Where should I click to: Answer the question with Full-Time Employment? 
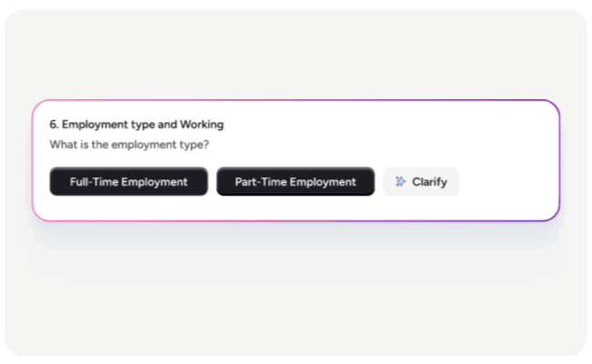pos(128,181)
